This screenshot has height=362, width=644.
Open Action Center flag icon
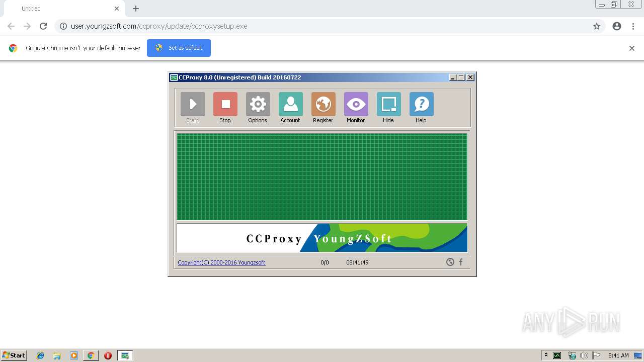[596, 355]
